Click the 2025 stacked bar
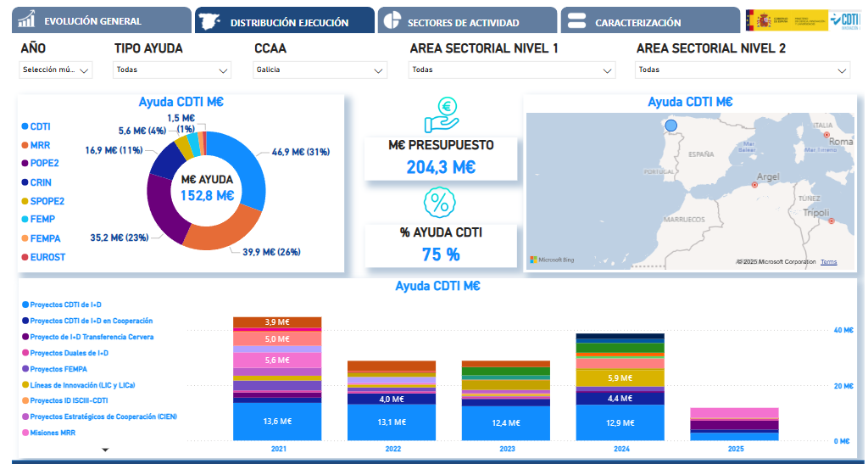The image size is (868, 464). [x=735, y=424]
